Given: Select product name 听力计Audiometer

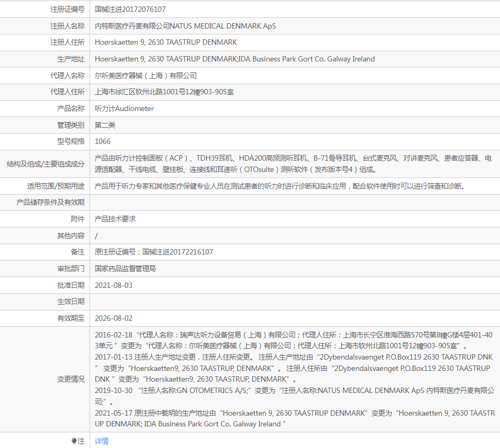Looking at the screenshot, I should [x=124, y=108].
